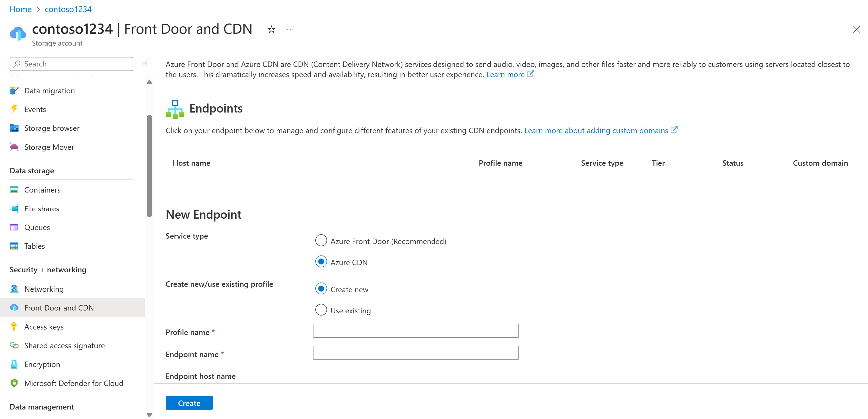The height and width of the screenshot is (419, 868).
Task: Open Networking menu item
Action: tap(44, 289)
